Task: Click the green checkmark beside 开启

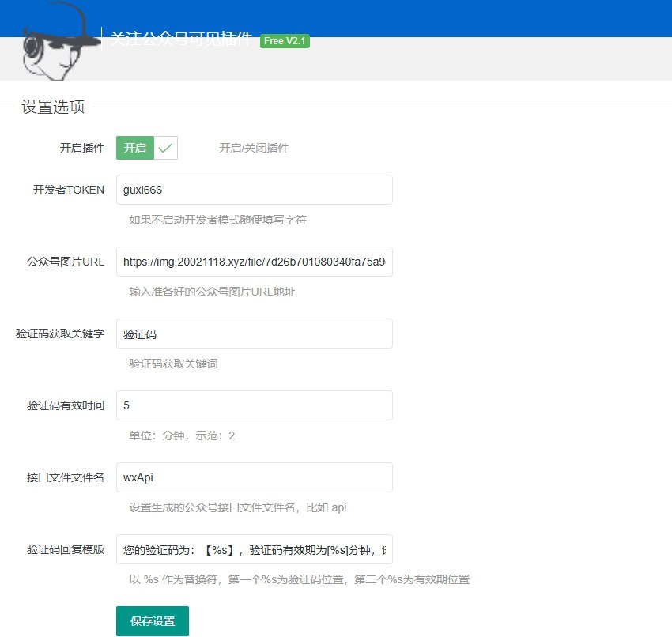Action: [x=164, y=147]
